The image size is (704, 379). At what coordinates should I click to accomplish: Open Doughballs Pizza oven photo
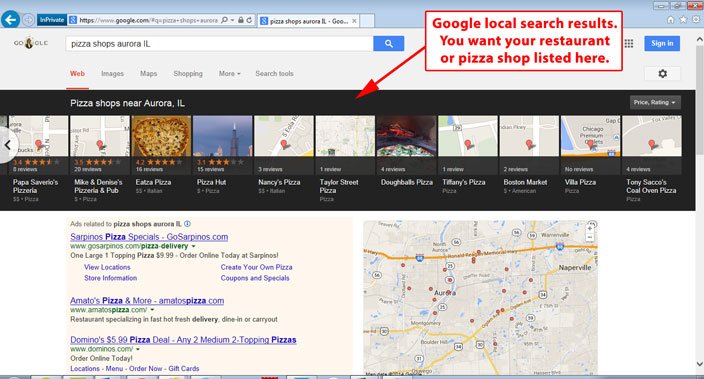(407, 137)
